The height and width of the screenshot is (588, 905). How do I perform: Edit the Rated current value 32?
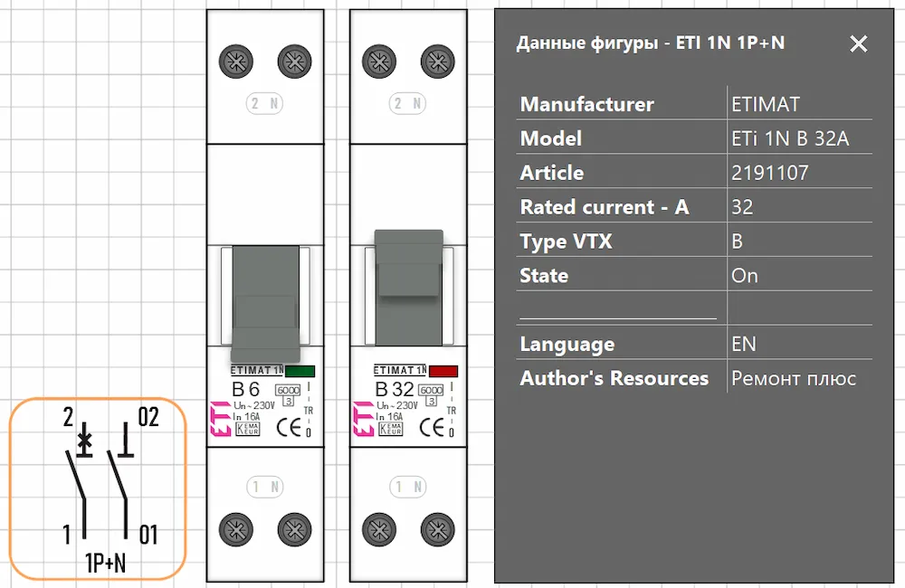742,207
